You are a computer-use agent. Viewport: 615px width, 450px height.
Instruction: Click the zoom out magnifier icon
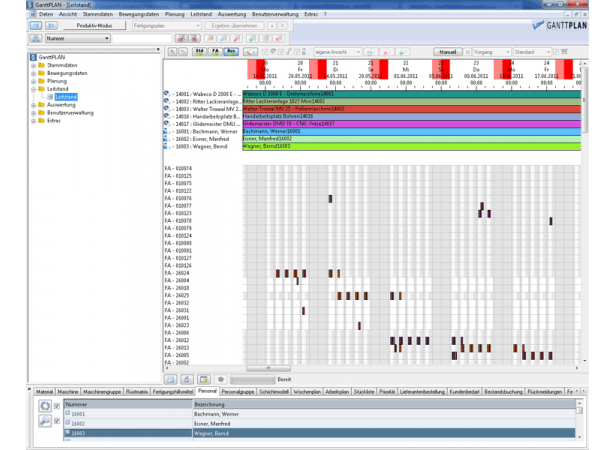point(183,52)
